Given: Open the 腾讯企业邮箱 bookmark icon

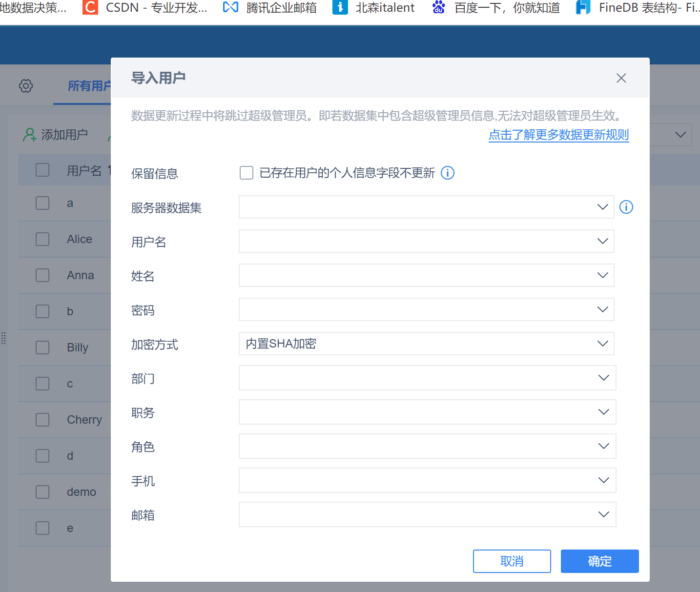Looking at the screenshot, I should 230,7.
